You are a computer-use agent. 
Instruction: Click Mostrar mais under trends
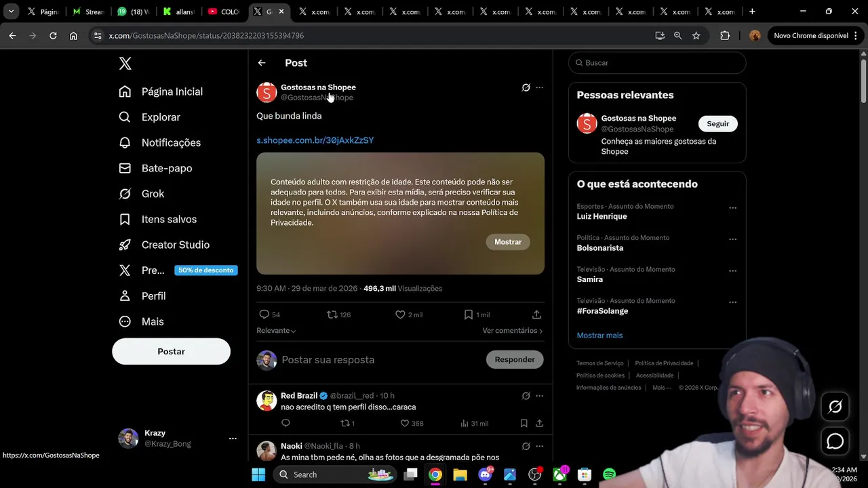coord(599,335)
